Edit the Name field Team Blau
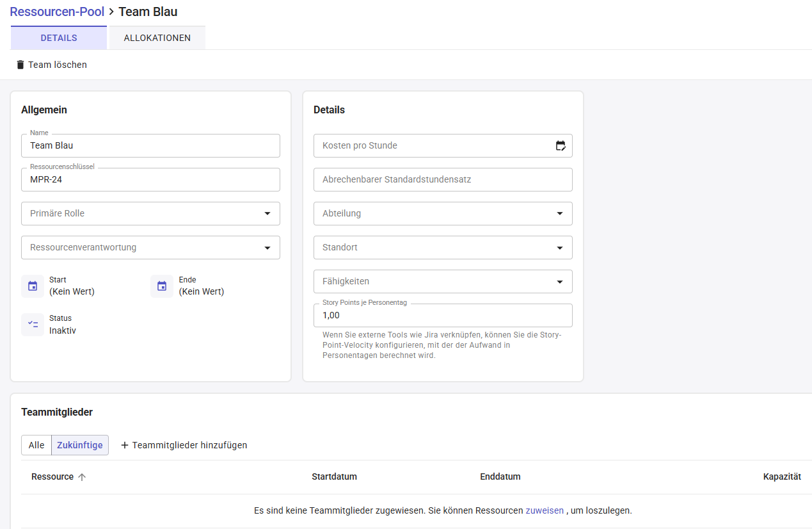Image resolution: width=812 pixels, height=529 pixels. (150, 145)
